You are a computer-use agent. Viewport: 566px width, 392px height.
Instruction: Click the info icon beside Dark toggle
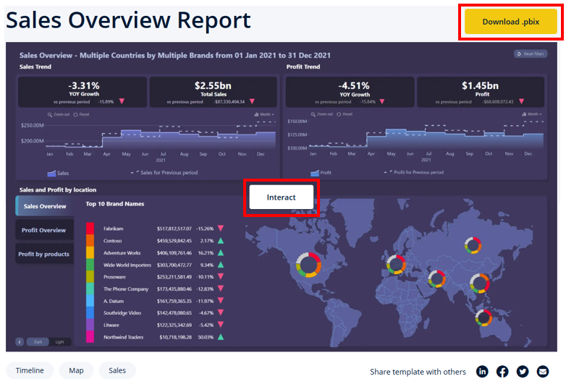(x=20, y=341)
